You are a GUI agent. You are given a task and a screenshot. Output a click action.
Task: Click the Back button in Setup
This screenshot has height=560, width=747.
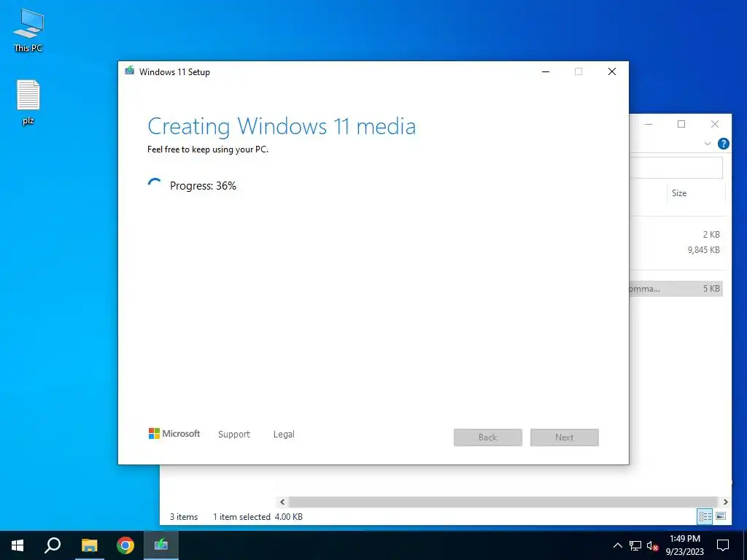pos(488,437)
